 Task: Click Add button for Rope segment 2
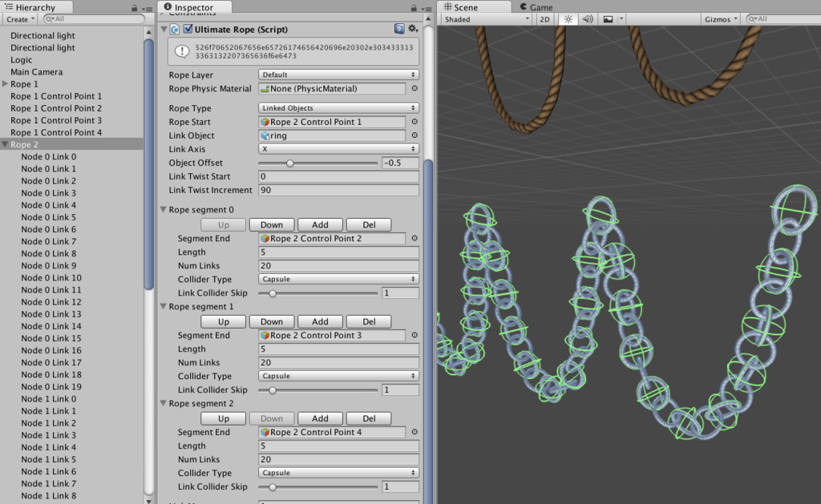click(320, 418)
